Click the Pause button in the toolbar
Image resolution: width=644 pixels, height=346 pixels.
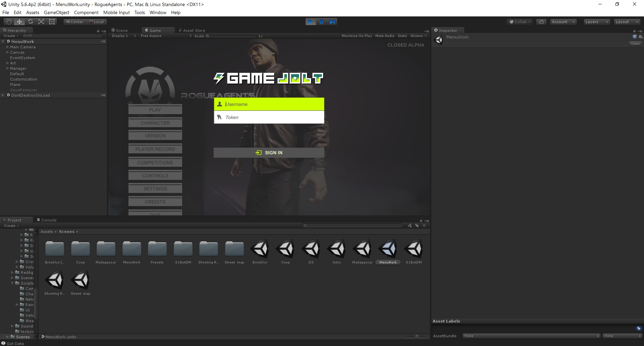321,21
